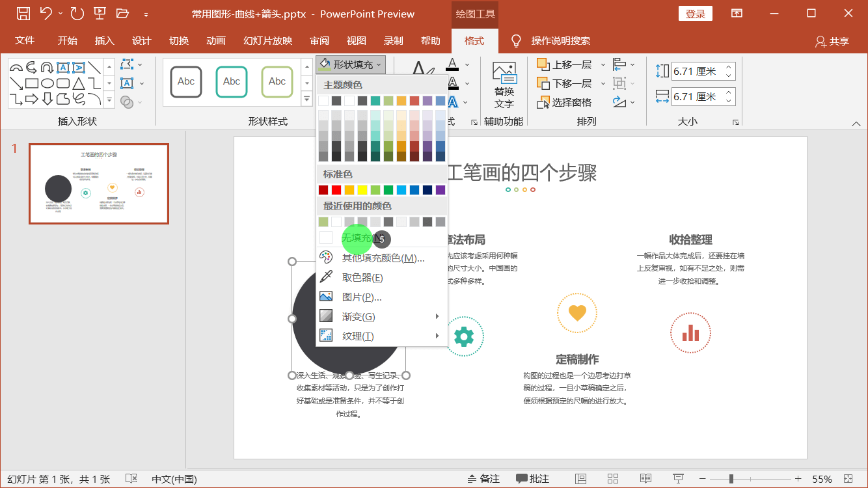This screenshot has height=488, width=868.
Task: Apply the dark gray Abc shape style
Action: click(186, 82)
